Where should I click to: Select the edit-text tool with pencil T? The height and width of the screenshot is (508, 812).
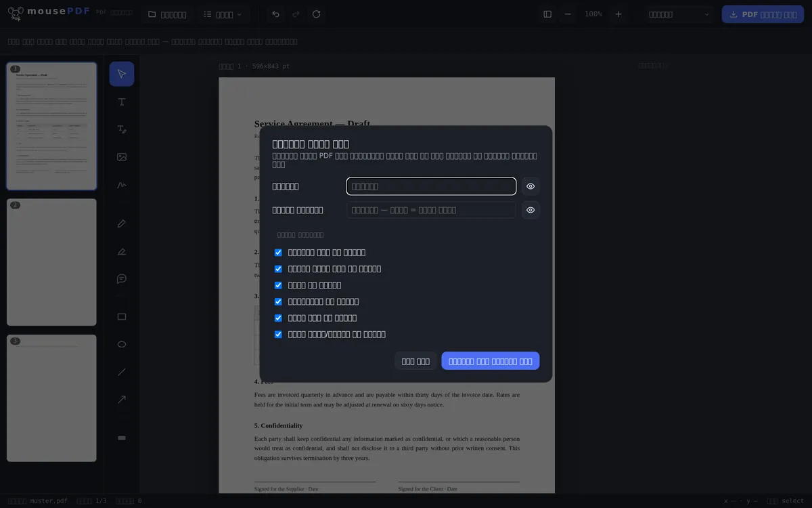[122, 129]
